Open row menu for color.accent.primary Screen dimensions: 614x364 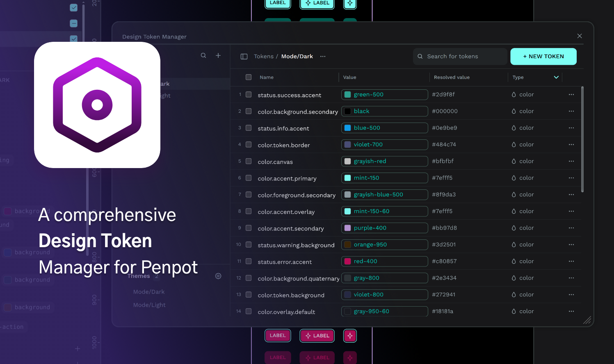point(571,178)
